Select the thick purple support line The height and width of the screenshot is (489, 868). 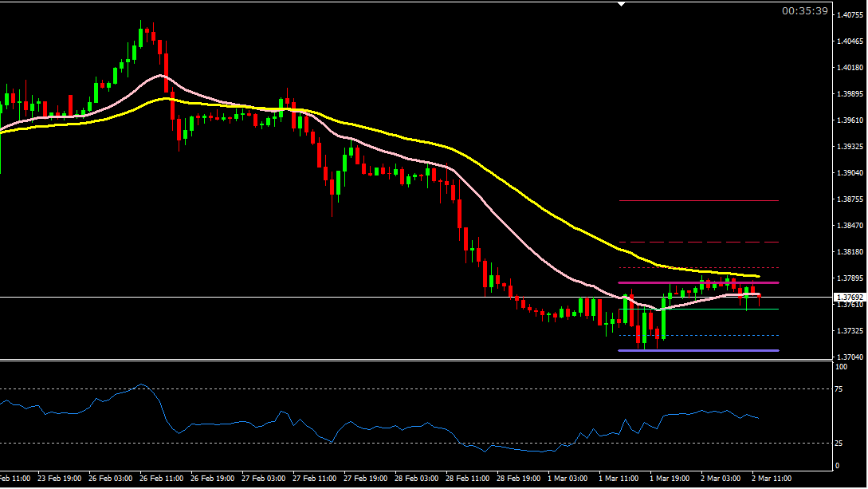click(698, 350)
